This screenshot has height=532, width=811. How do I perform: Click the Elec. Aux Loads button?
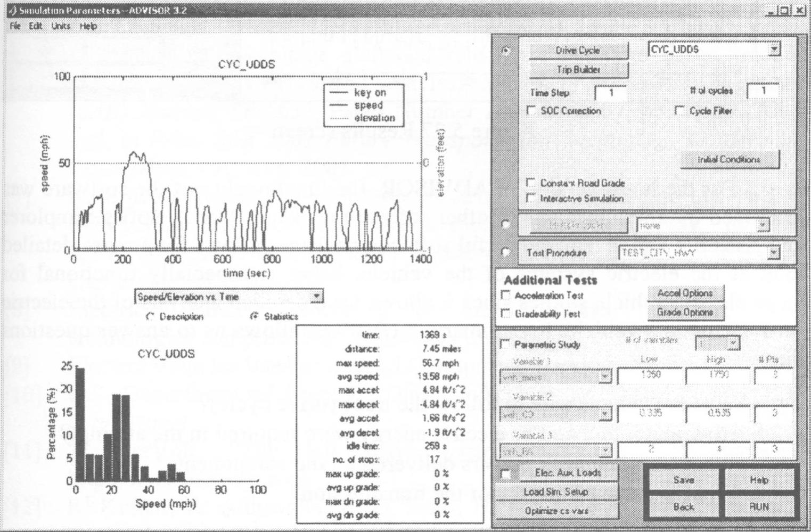[x=568, y=473]
